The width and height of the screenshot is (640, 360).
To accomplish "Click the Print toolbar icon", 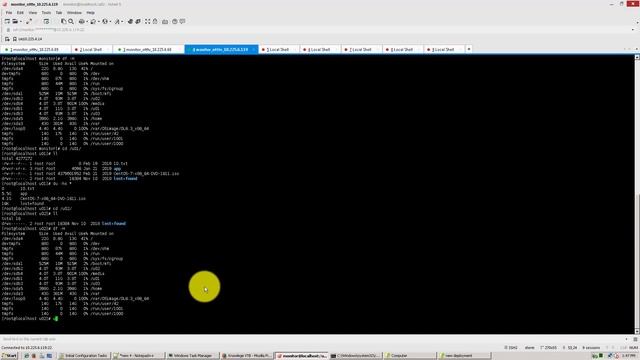I will coord(82,21).
